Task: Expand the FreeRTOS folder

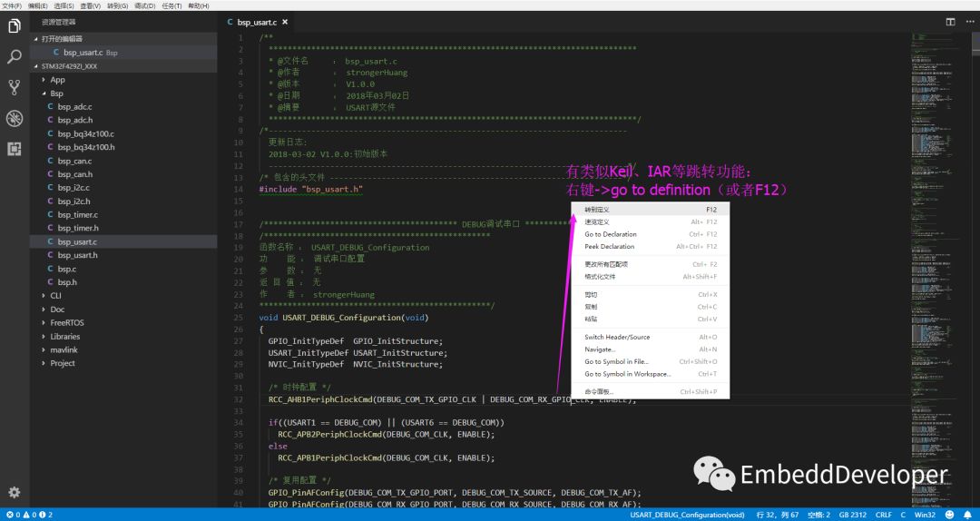Action: tap(123, 323)
